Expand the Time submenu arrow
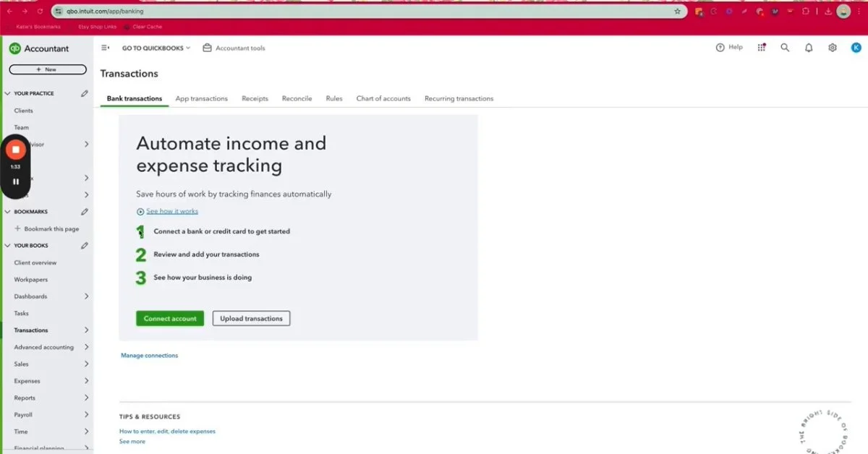Image resolution: width=868 pixels, height=454 pixels. tap(86, 432)
